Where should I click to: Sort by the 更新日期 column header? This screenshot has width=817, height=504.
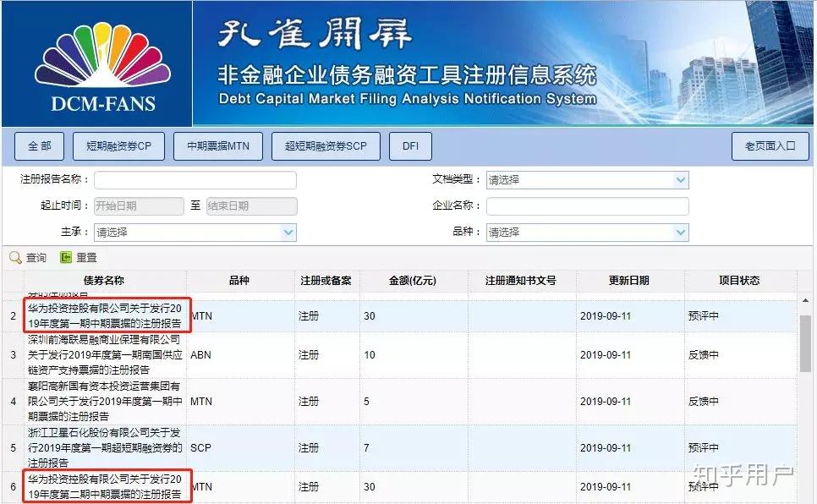pyautogui.click(x=629, y=281)
